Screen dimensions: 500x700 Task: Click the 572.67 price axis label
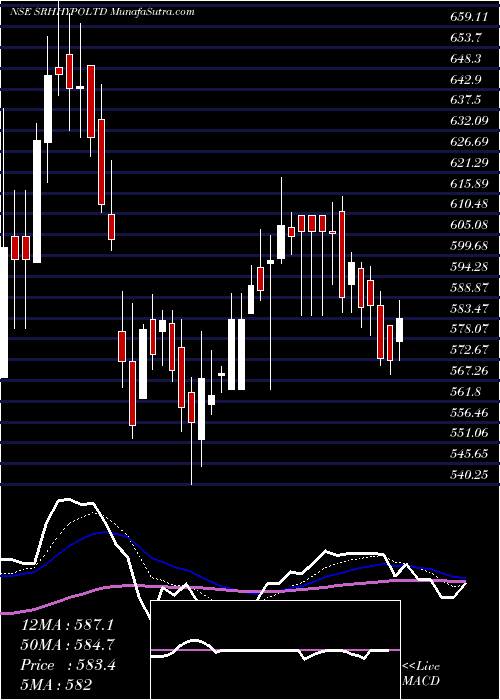coord(467,350)
